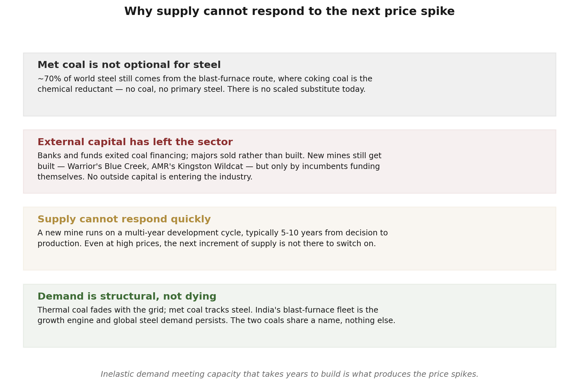Click 'External capital has left the sector' heading
The width and height of the screenshot is (579, 392).
point(135,142)
